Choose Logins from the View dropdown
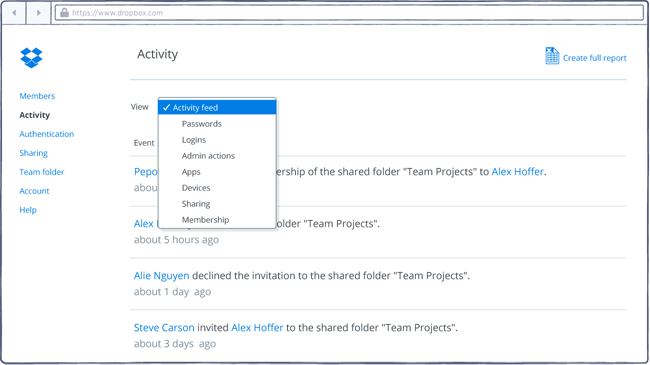This screenshot has height=365, width=650. coord(194,140)
